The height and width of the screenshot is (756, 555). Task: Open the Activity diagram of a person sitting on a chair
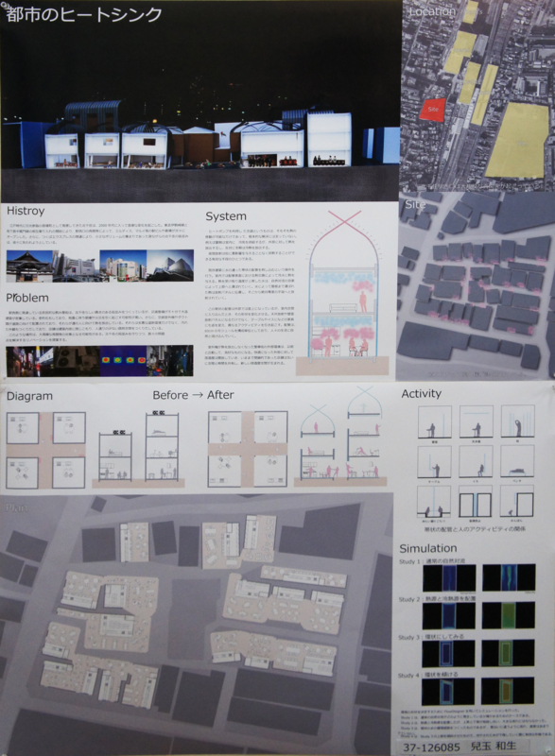tap(476, 461)
